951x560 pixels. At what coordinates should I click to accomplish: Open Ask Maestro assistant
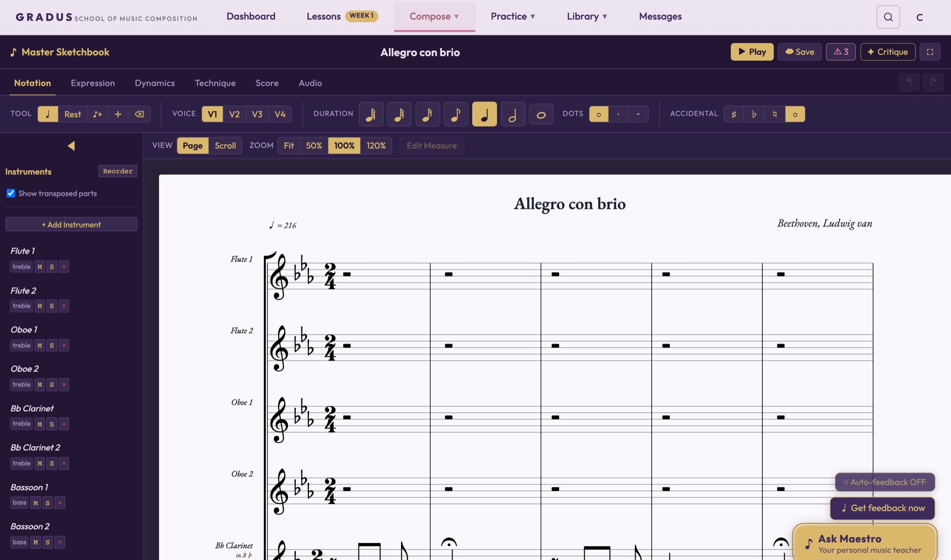[864, 543]
